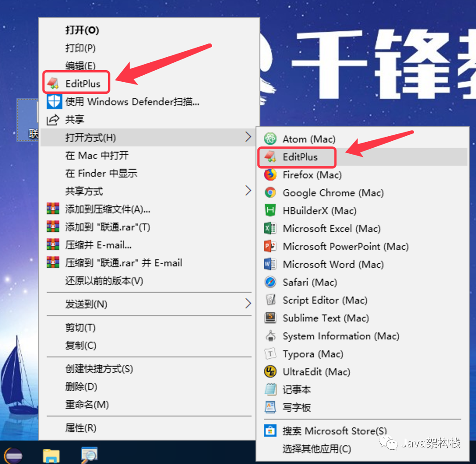The height and width of the screenshot is (464, 476).
Task: Click the HBuilderX green icon
Action: coord(270,210)
